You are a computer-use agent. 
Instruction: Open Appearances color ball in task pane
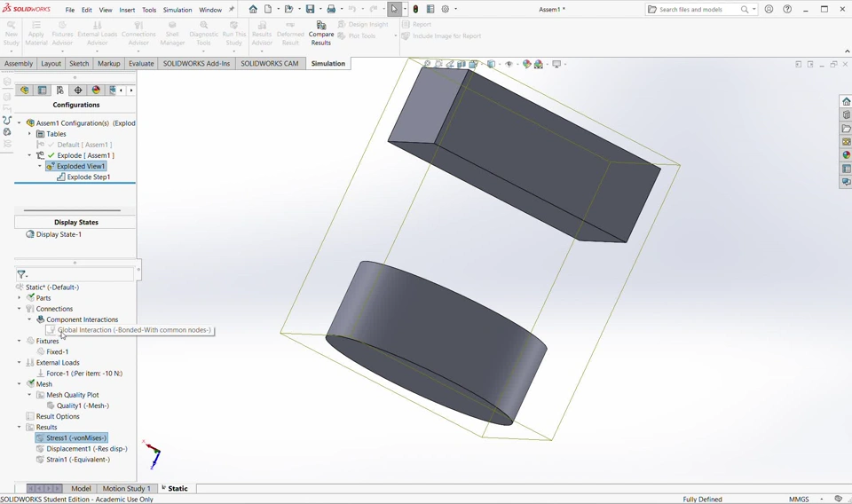[x=846, y=154]
